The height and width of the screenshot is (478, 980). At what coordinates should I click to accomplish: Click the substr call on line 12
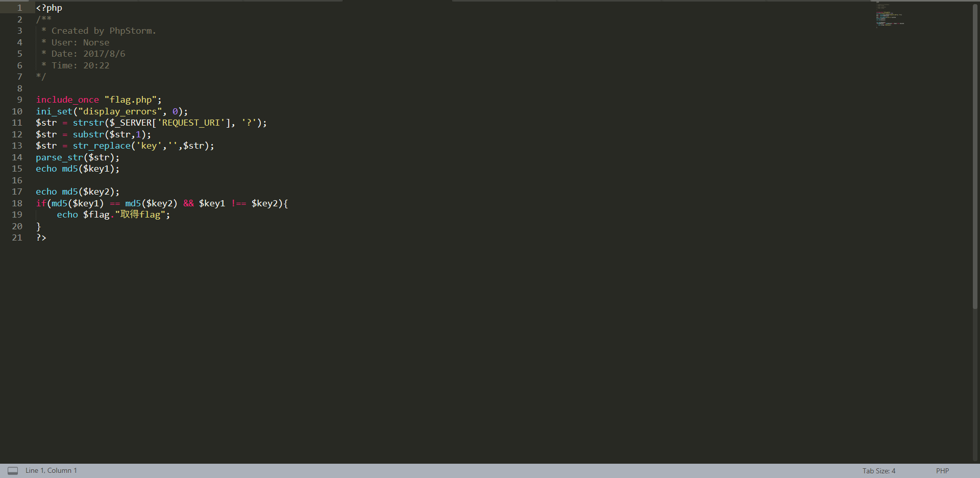[x=89, y=134]
